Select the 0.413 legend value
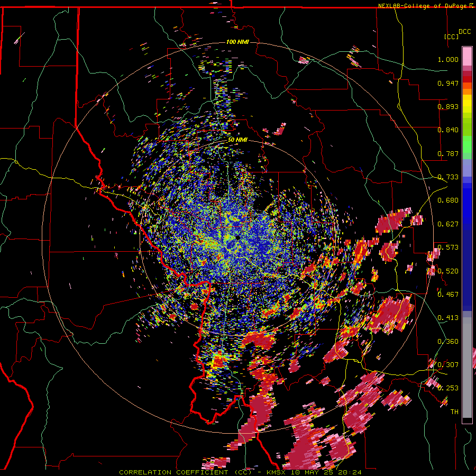Screen dimensions: 476x476 click(448, 318)
